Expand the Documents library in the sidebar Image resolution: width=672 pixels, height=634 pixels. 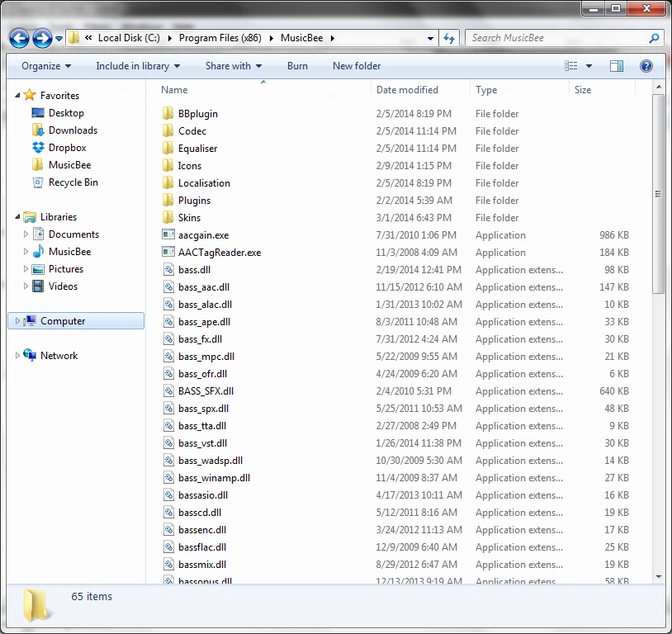(26, 234)
